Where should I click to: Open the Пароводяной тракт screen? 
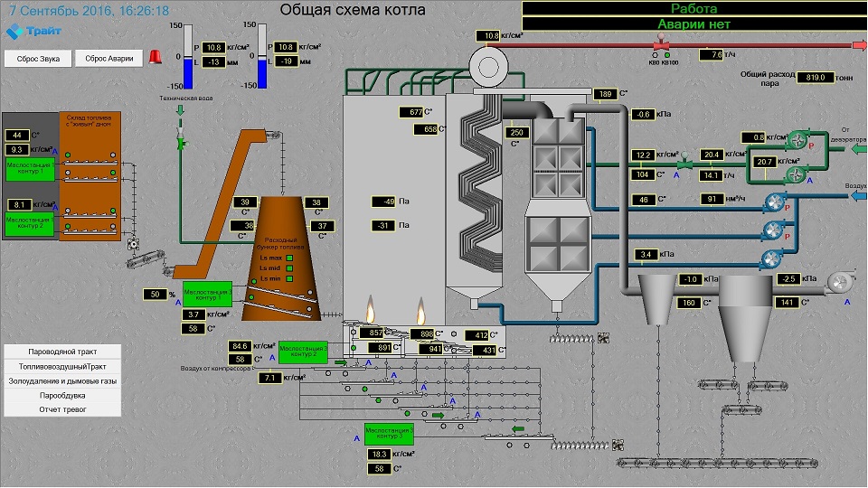(x=62, y=352)
